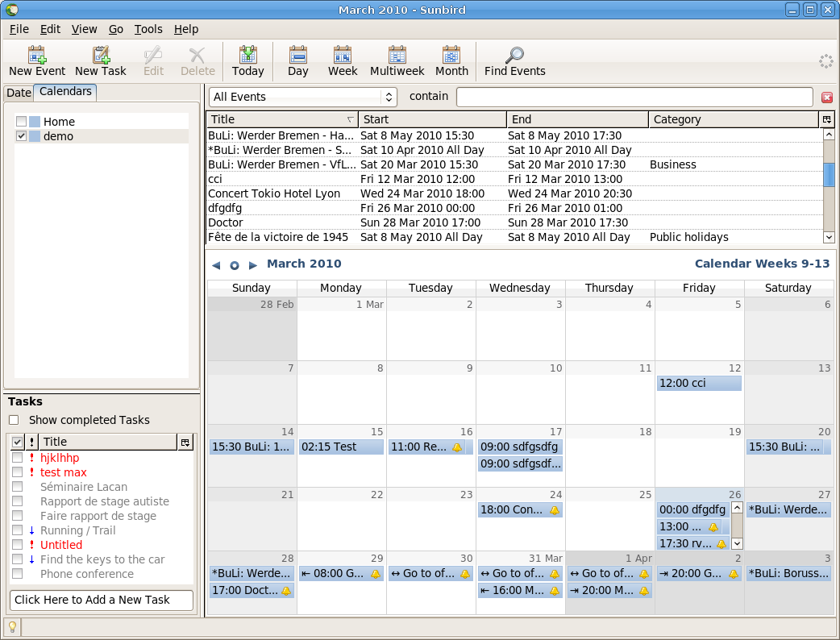Open task list column picker icon

coord(185,443)
